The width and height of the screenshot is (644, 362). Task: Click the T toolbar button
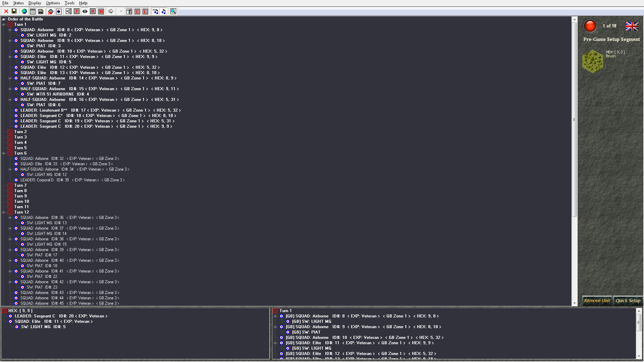(x=129, y=11)
